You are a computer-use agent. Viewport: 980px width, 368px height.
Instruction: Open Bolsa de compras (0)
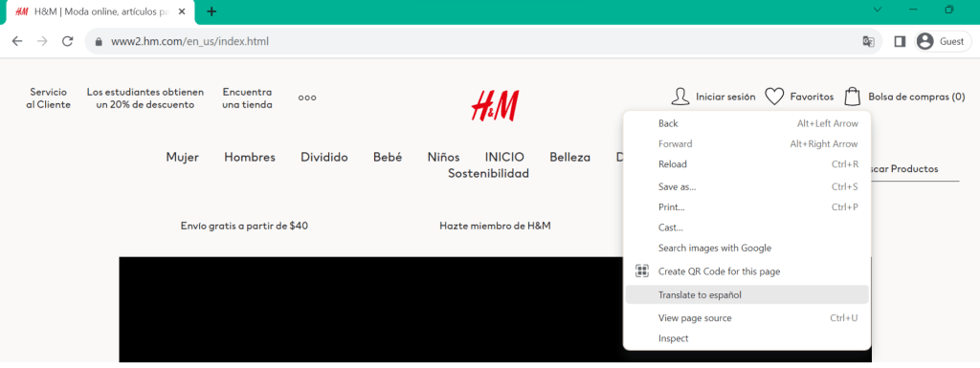pos(916,97)
